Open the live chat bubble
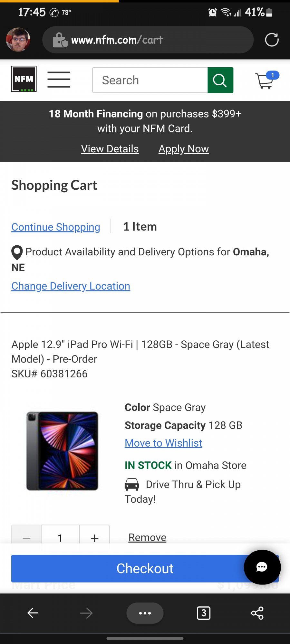The image size is (290, 644). pyautogui.click(x=262, y=567)
